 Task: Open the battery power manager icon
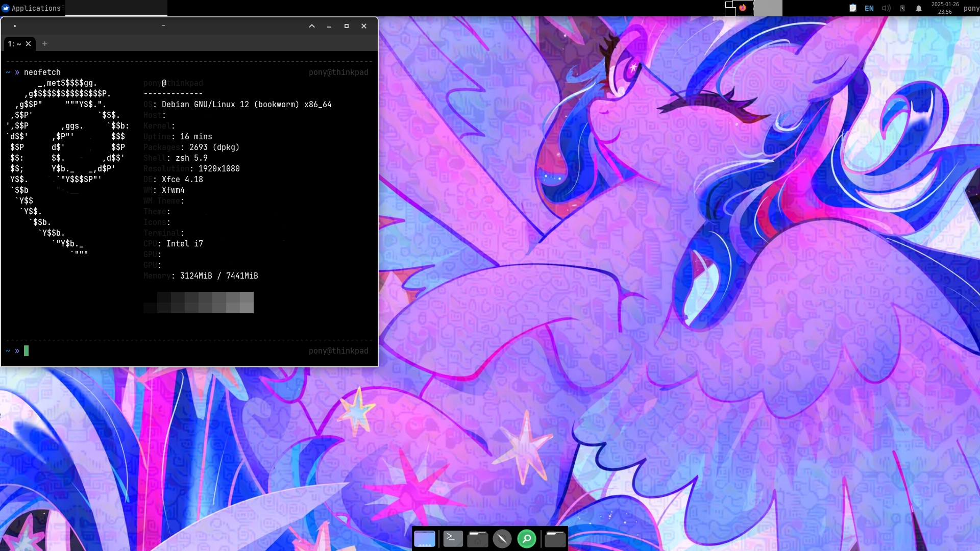902,8
